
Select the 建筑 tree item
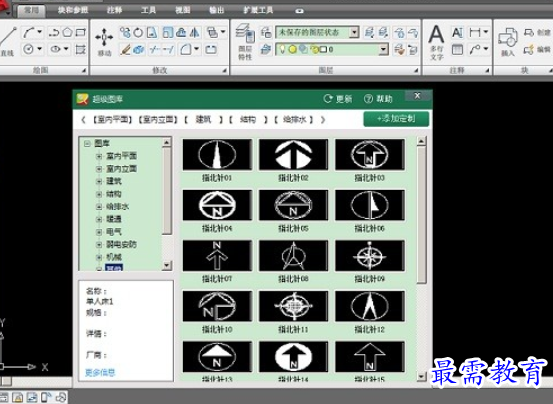pyautogui.click(x=114, y=181)
